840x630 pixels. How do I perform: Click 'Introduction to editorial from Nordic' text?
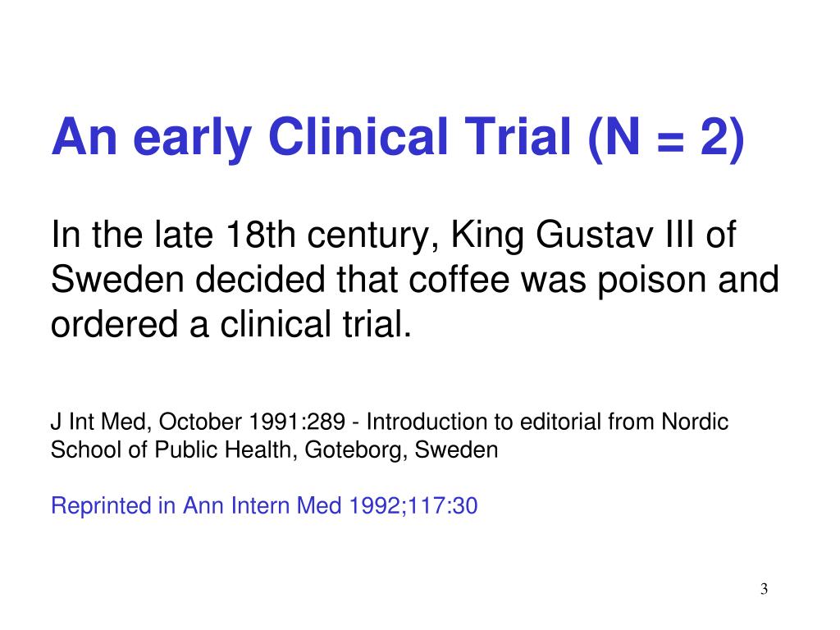(547, 422)
